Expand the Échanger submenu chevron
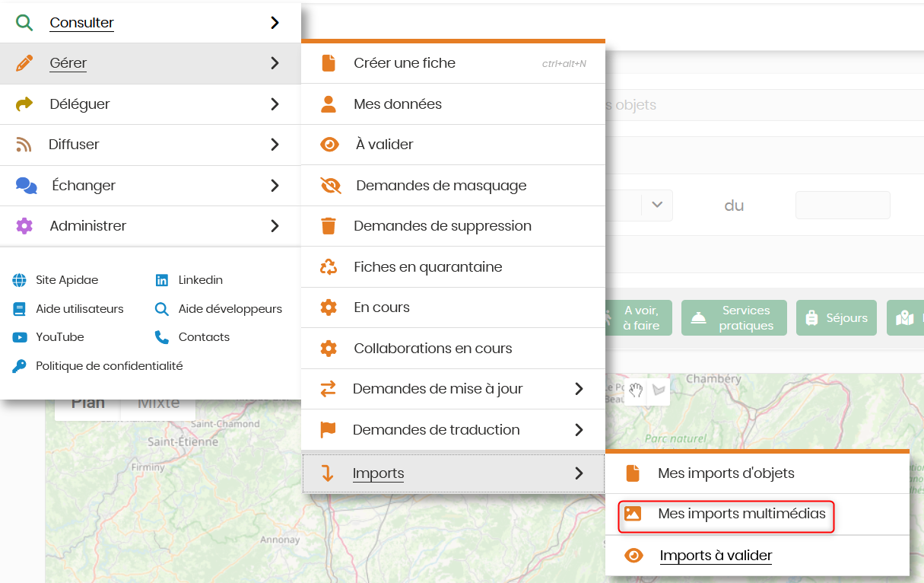The width and height of the screenshot is (924, 583). [x=275, y=186]
